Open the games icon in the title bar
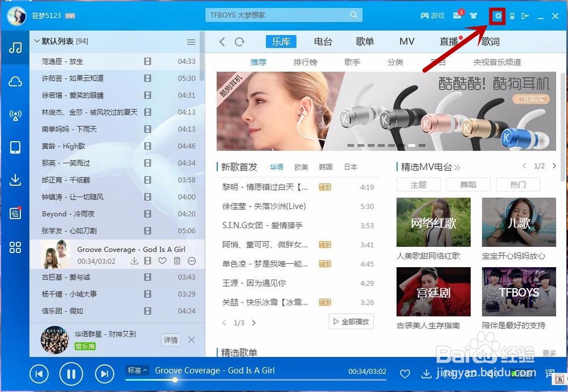The width and height of the screenshot is (568, 392). 432,15
